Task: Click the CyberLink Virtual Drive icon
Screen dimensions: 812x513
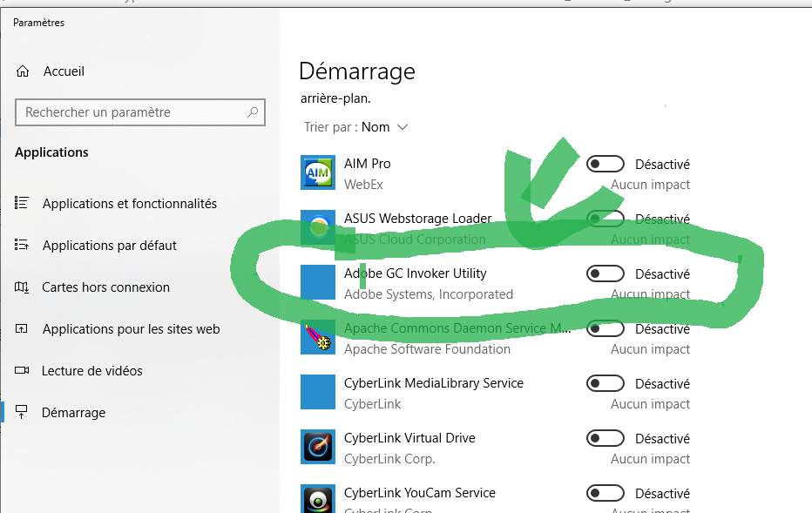Action: [x=318, y=448]
